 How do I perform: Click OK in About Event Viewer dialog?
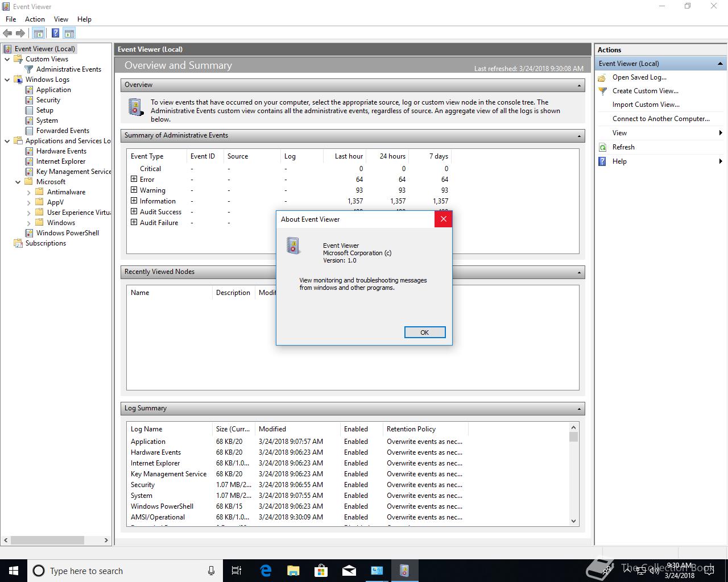(x=425, y=332)
